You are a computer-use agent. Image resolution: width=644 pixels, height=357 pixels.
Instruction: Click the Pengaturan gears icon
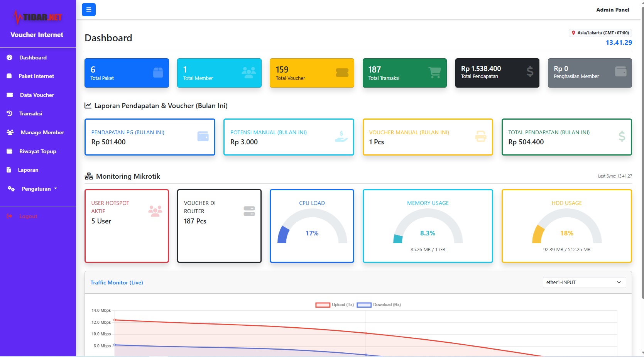pyautogui.click(x=11, y=189)
